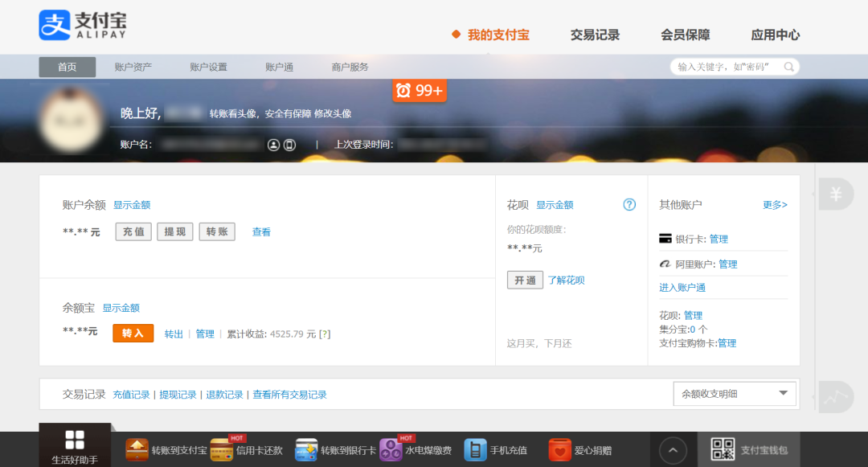
Task: Open 生活好助手 grid menu
Action: 75,445
